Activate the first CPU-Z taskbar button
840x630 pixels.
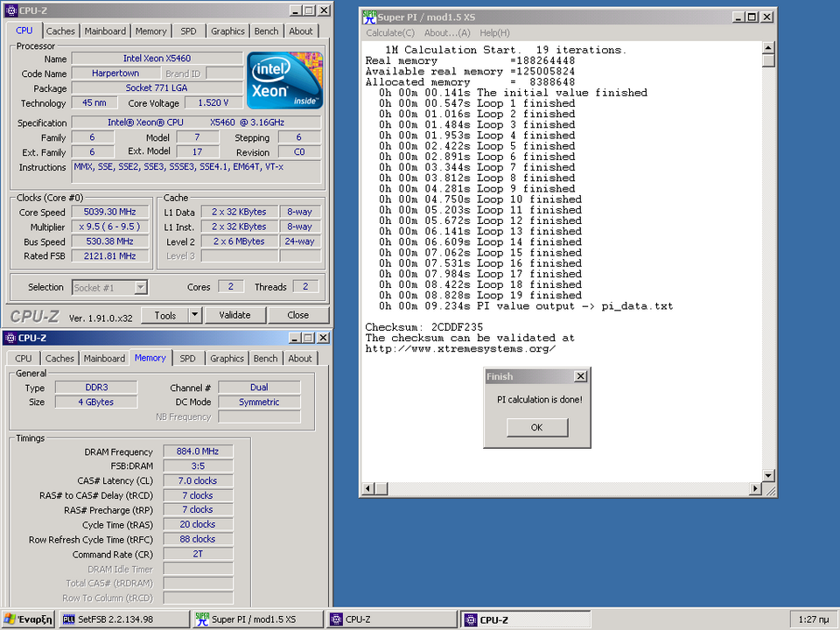[392, 619]
